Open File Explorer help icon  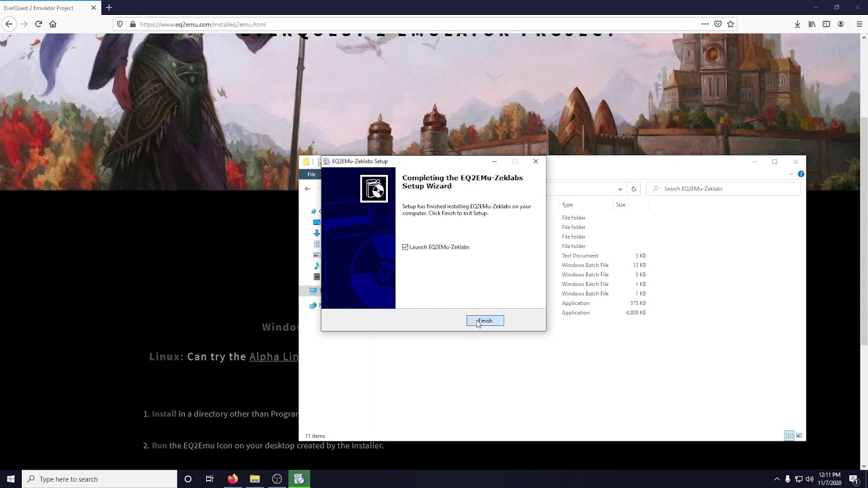[x=801, y=174]
